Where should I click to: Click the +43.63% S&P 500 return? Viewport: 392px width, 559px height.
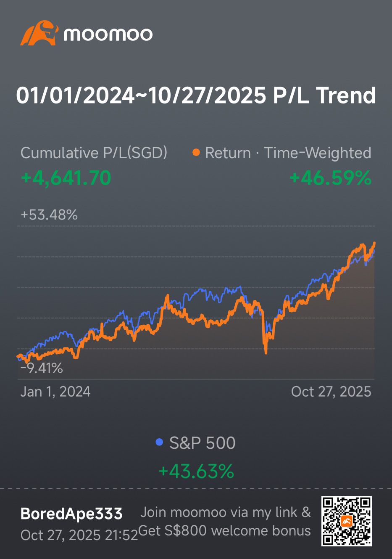(x=196, y=471)
